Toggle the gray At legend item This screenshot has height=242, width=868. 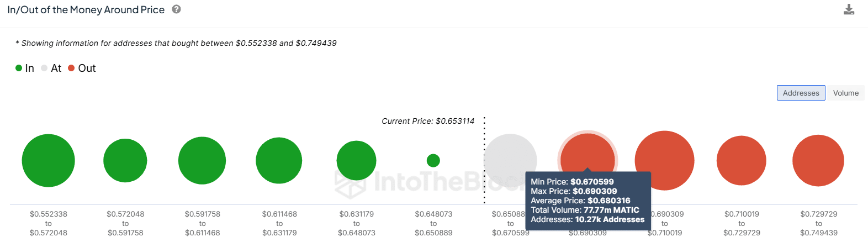coord(51,68)
